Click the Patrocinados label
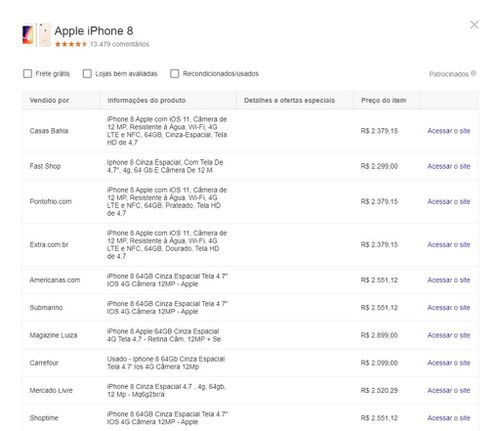 pyautogui.click(x=449, y=74)
